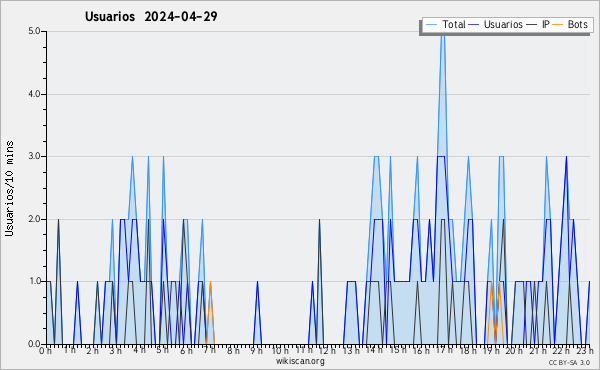Click the 'Total' legend label

click(454, 24)
